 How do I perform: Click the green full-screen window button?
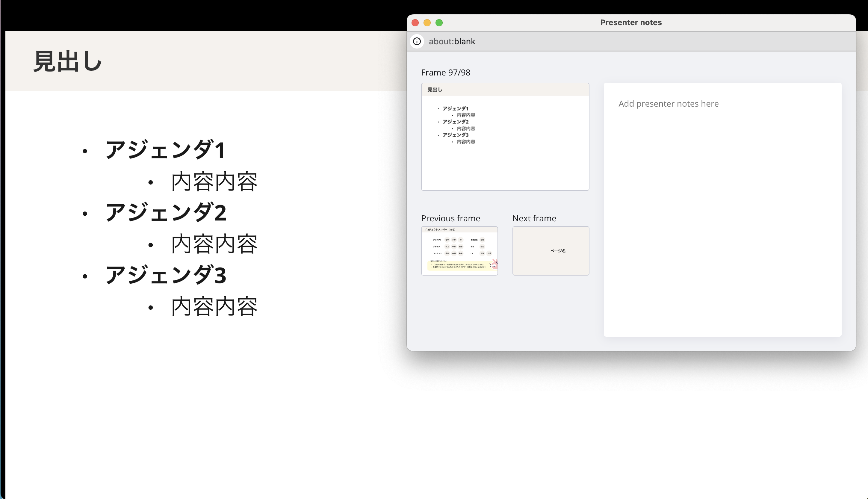click(x=439, y=23)
